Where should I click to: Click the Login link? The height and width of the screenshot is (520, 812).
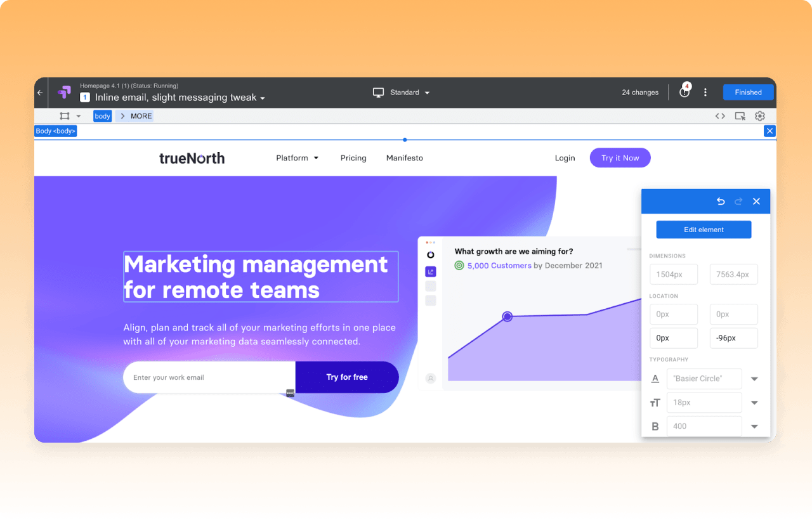tap(565, 158)
